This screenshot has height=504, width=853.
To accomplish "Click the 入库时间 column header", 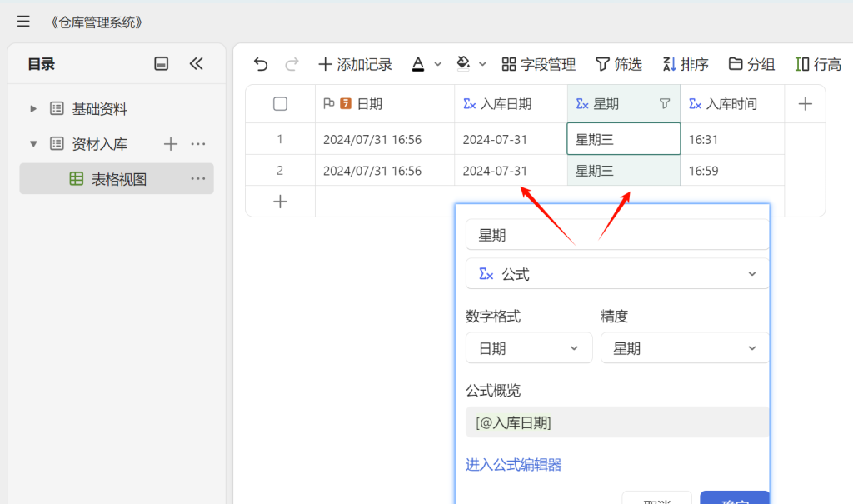I will click(732, 104).
